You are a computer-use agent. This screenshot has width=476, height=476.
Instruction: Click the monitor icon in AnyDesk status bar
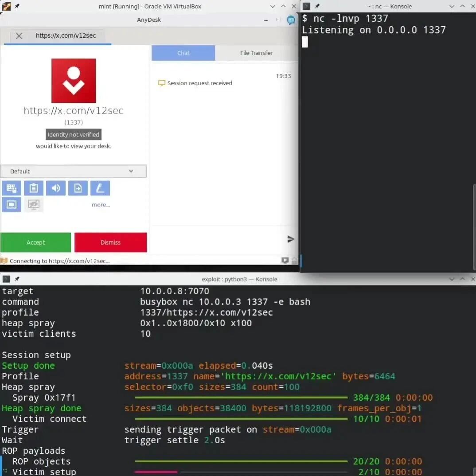point(285,261)
